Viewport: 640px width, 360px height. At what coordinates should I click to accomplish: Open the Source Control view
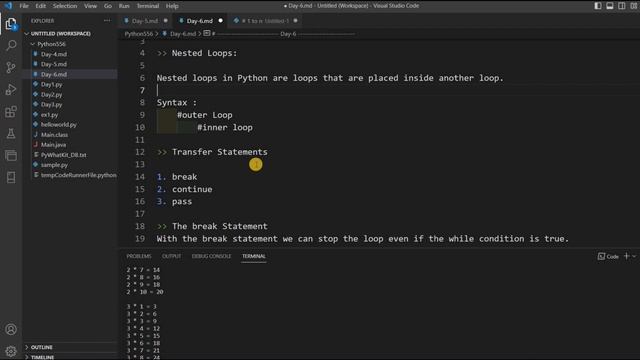click(x=11, y=67)
